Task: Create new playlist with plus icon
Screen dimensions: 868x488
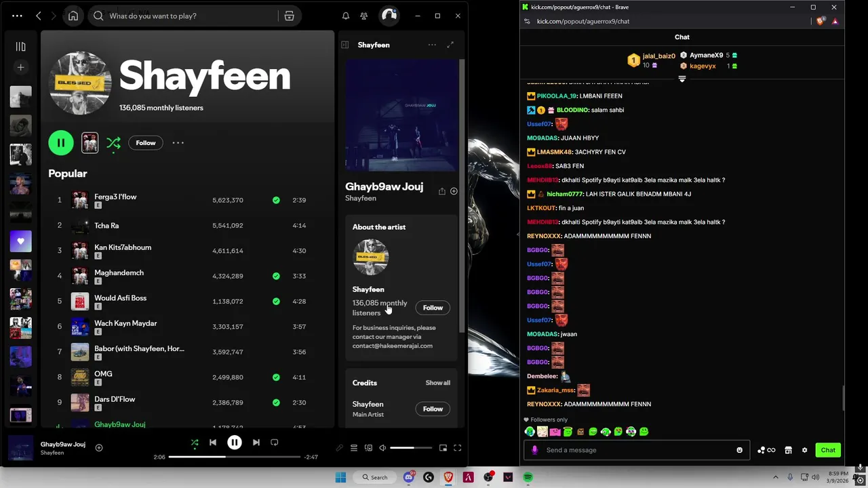Action: tap(20, 67)
